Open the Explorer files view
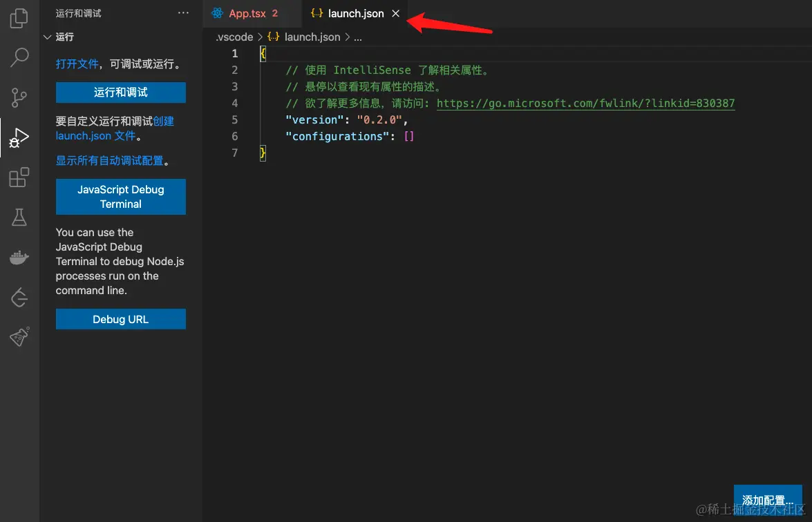812x522 pixels. point(19,18)
